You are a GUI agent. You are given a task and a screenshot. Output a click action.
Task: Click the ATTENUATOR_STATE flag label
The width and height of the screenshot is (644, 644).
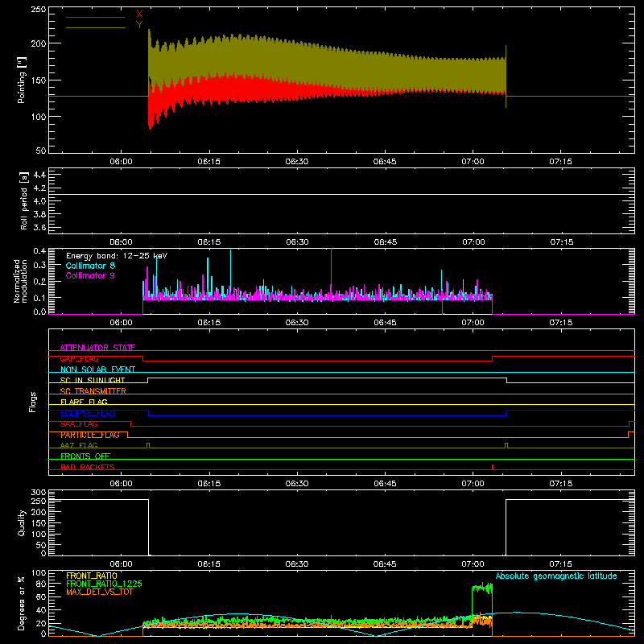click(x=97, y=348)
